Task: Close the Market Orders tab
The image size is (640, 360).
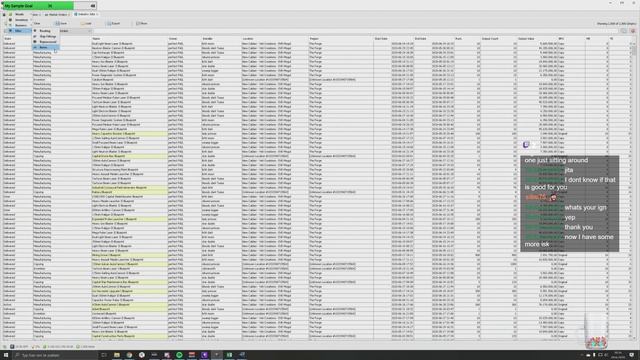Action: pos(69,14)
